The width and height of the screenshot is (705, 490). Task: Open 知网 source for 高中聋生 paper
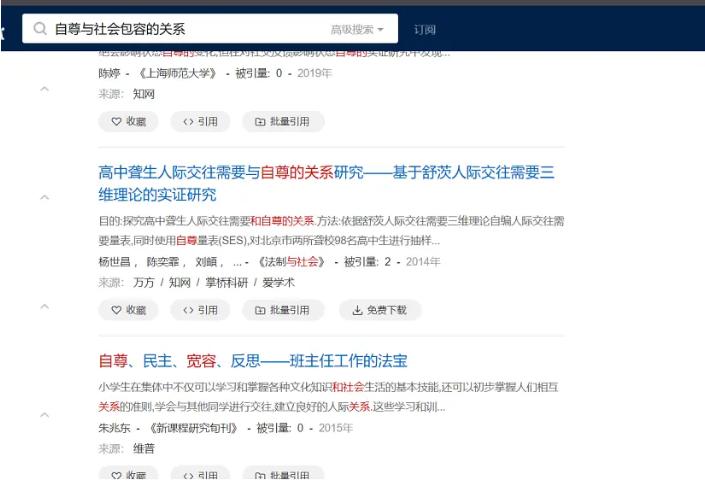(x=179, y=283)
